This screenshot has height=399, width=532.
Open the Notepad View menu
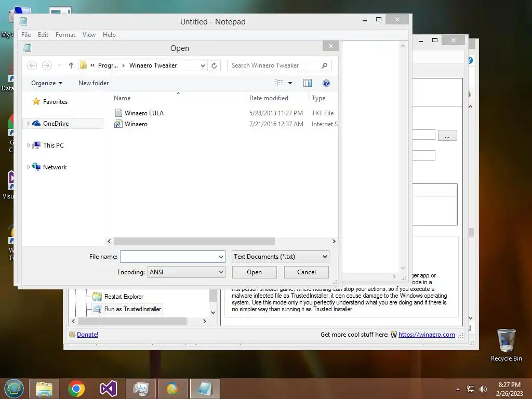89,35
